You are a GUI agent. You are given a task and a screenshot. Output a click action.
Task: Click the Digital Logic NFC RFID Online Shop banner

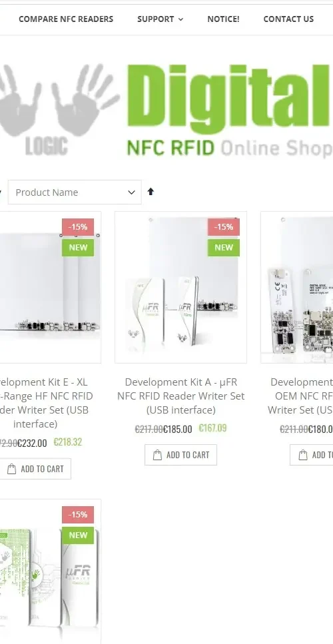click(165, 111)
